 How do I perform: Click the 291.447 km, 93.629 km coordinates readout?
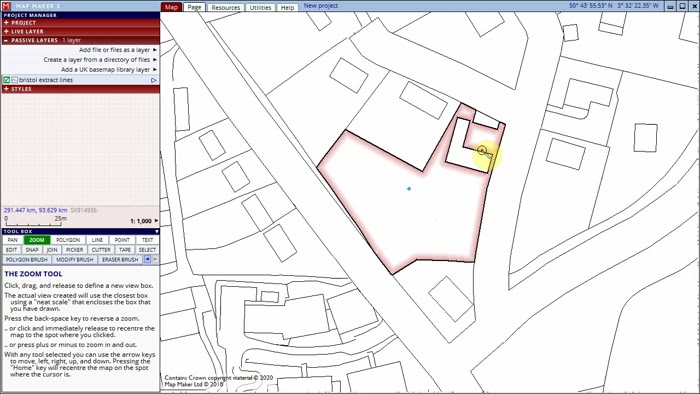point(36,210)
